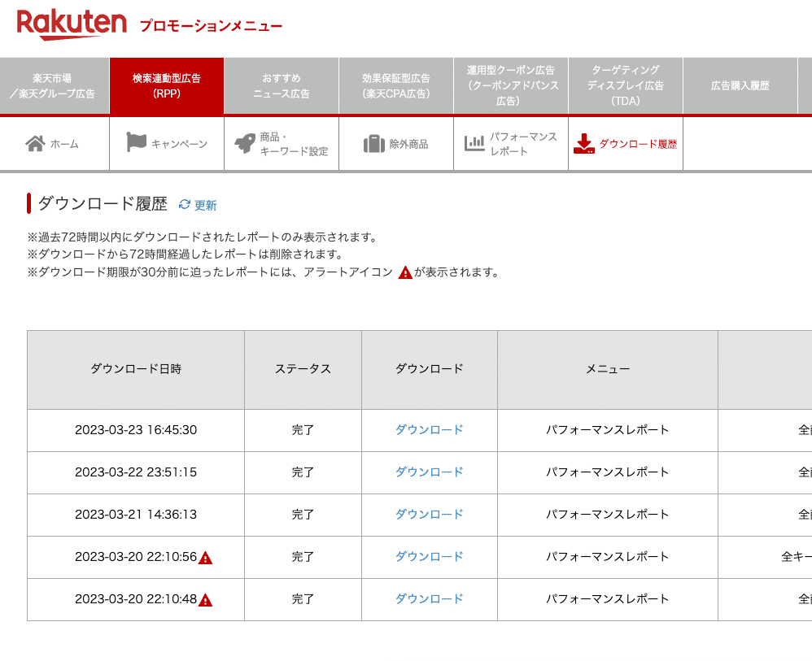The width and height of the screenshot is (812, 661).
Task: Click the campaign flag icon
Action: (x=136, y=142)
